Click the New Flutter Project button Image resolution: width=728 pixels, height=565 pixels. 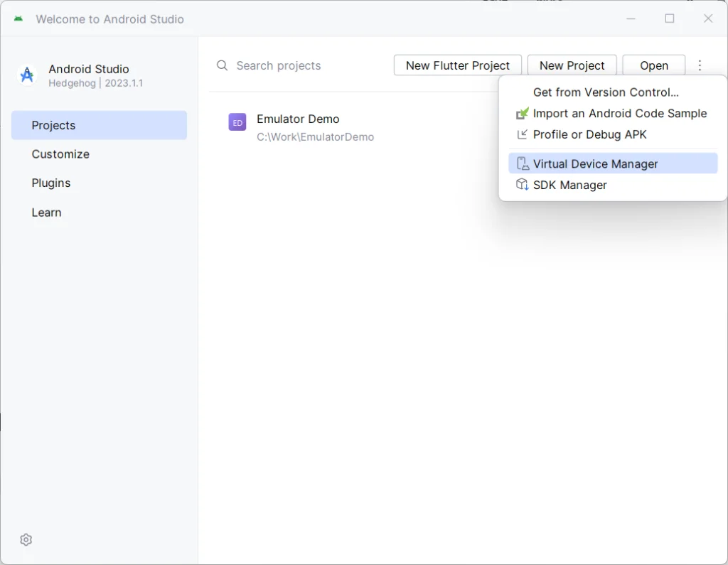point(458,65)
